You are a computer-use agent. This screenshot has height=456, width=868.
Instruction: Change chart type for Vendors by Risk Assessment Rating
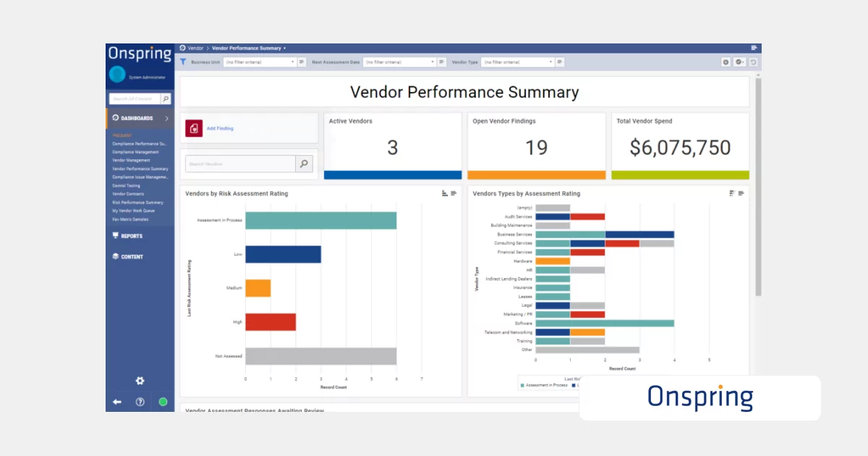pyautogui.click(x=445, y=193)
